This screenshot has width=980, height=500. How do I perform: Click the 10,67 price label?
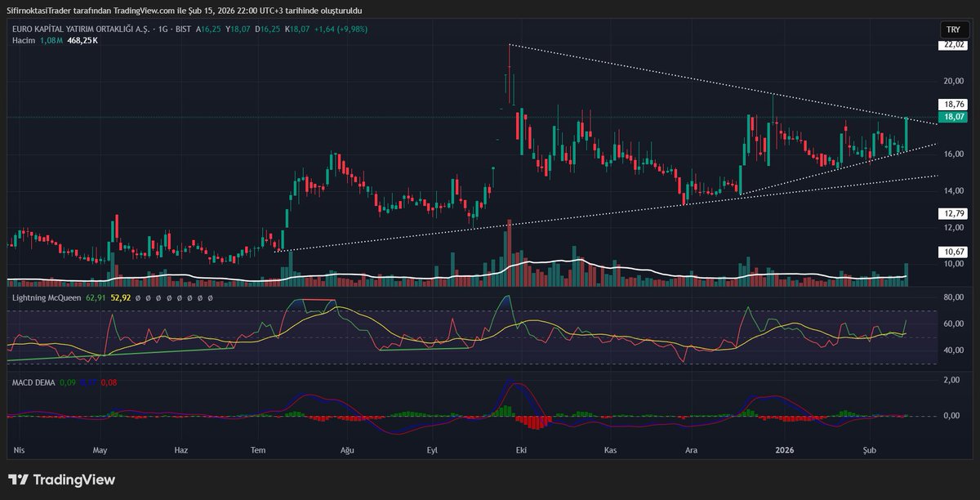[955, 252]
